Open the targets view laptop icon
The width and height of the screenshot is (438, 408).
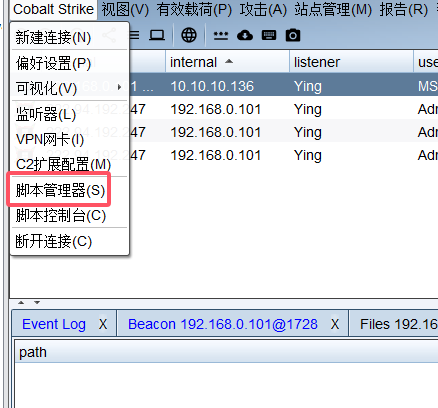pos(157,35)
